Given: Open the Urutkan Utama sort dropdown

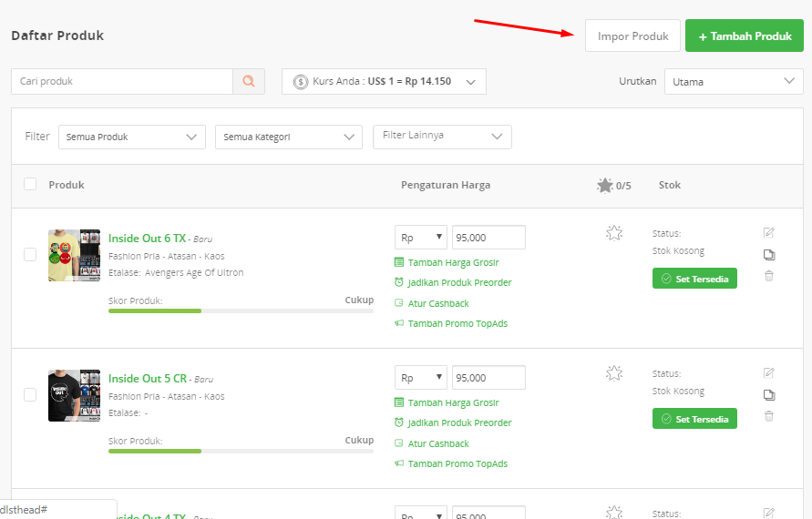Looking at the screenshot, I should [x=734, y=81].
